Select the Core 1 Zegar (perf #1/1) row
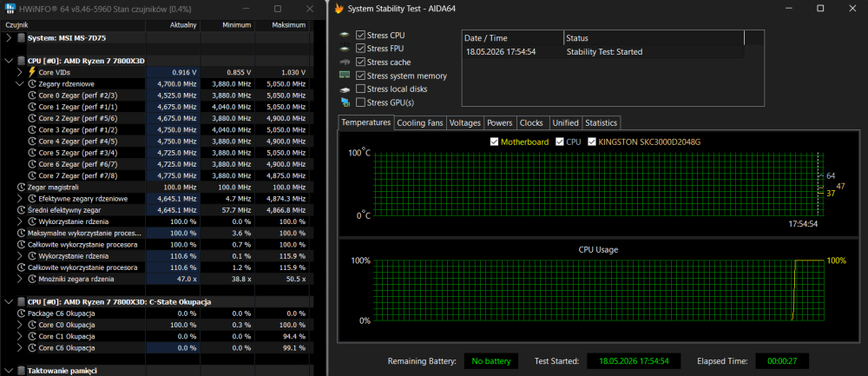 point(155,107)
